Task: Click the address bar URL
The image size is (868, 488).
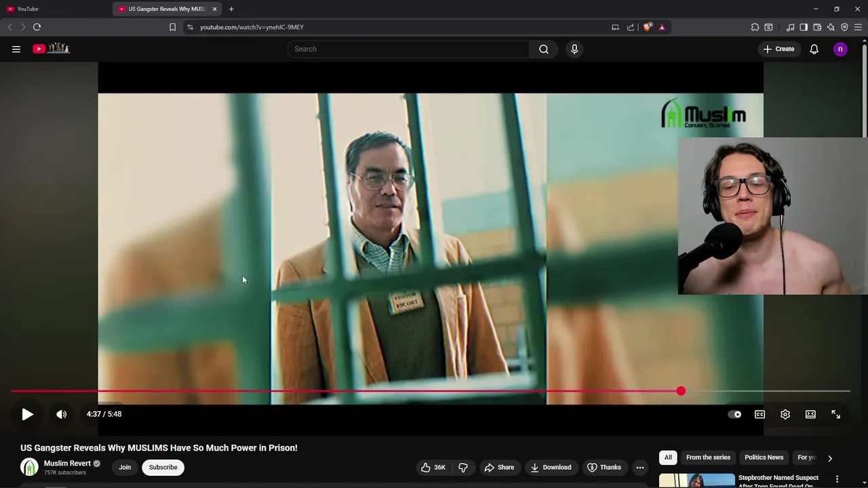Action: [252, 27]
